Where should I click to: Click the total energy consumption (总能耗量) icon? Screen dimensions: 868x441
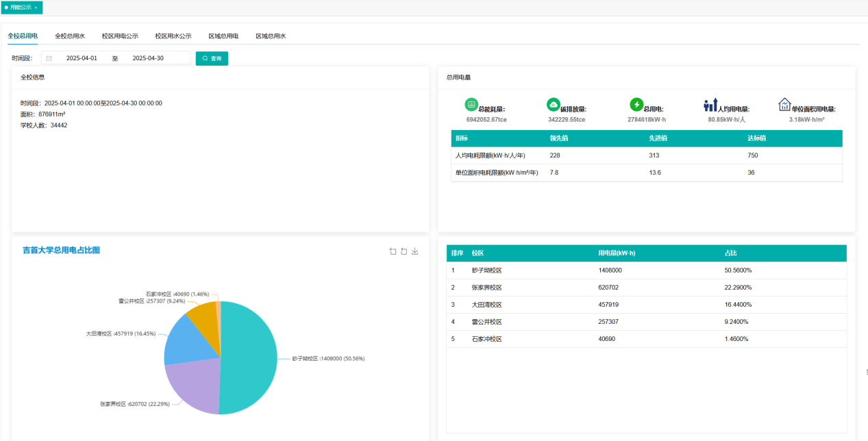tap(471, 104)
